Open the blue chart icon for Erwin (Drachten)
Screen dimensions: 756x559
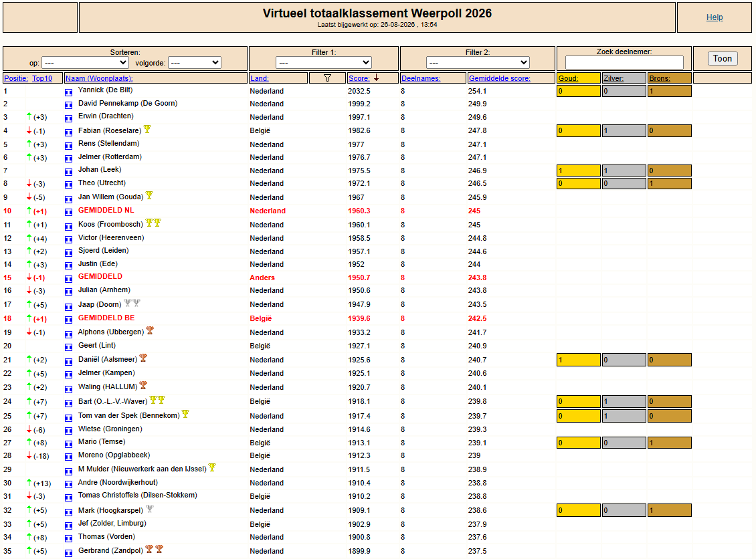[68, 118]
